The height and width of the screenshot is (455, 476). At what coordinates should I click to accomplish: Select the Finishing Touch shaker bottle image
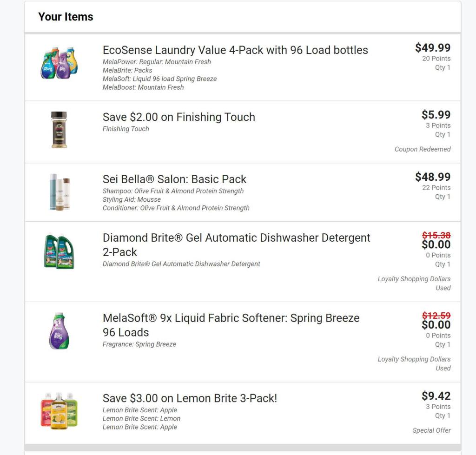point(59,130)
